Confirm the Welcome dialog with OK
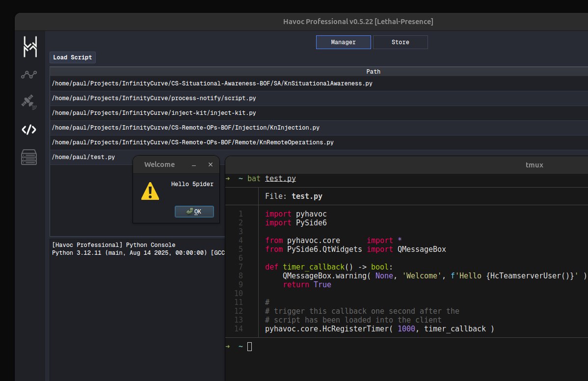The width and height of the screenshot is (588, 381). [x=194, y=212]
